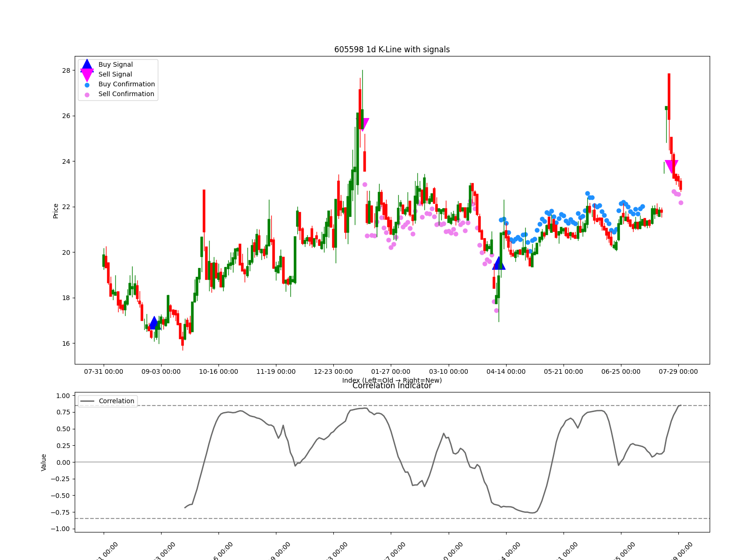Click the correlation tick label '1.00'

coord(63,396)
